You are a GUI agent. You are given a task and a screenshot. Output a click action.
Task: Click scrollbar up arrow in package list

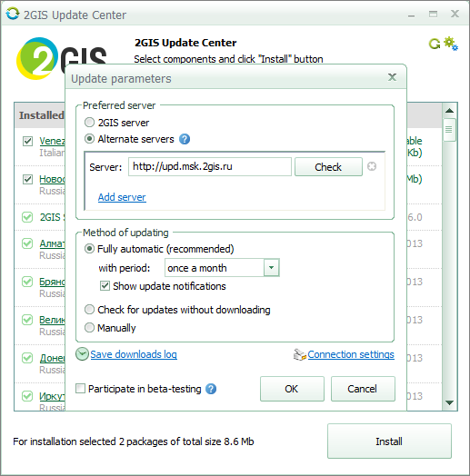[449, 111]
